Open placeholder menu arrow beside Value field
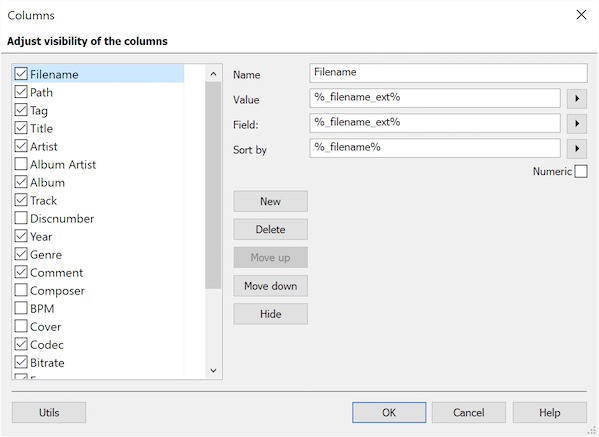 577,99
